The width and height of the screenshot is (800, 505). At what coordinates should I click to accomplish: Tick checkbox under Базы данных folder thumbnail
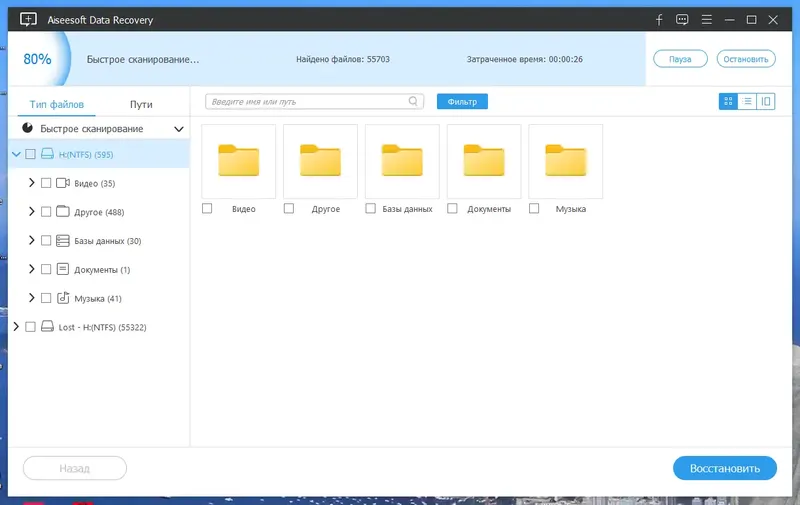click(370, 208)
